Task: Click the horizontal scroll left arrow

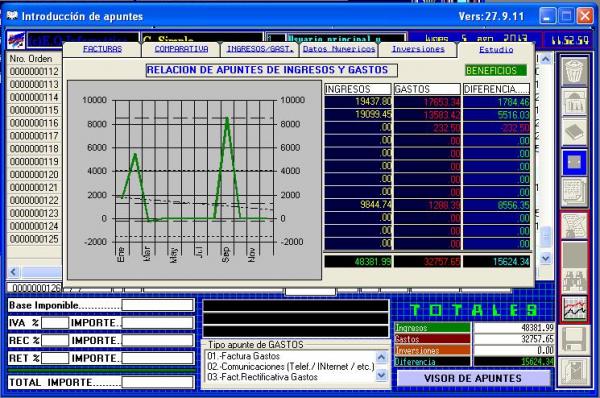Action: tap(13, 272)
